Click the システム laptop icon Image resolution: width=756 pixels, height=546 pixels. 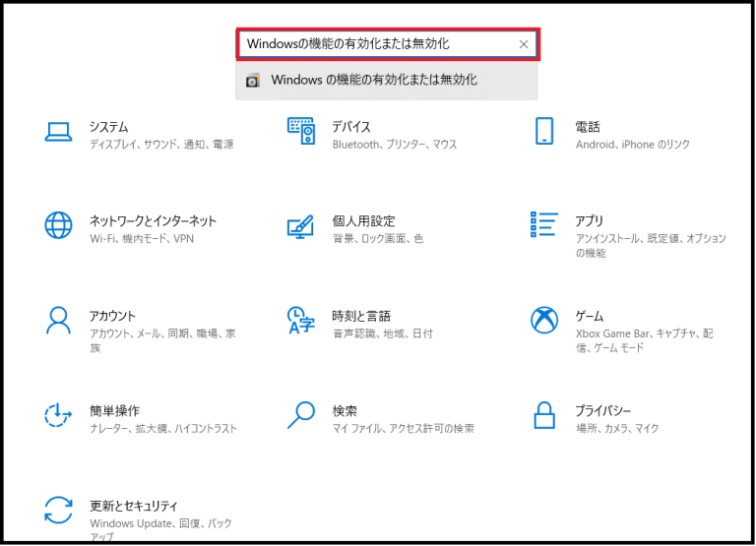pos(58,132)
